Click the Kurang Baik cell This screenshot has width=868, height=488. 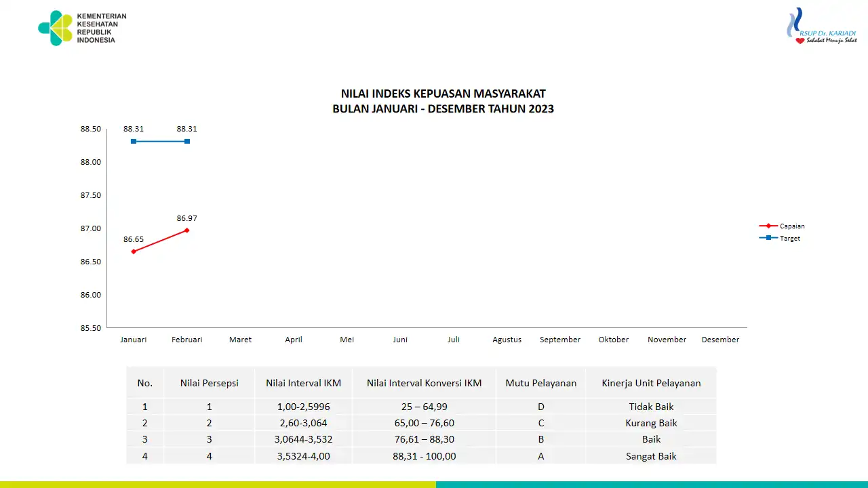coord(651,423)
